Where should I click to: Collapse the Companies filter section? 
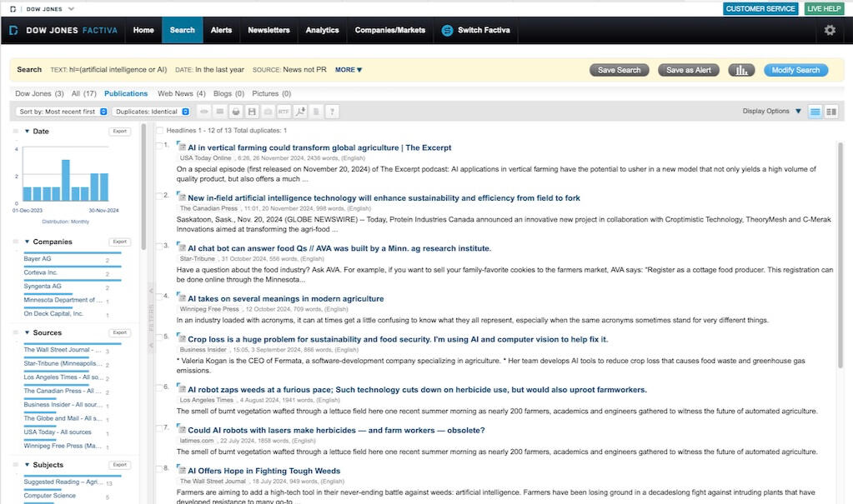tap(27, 242)
